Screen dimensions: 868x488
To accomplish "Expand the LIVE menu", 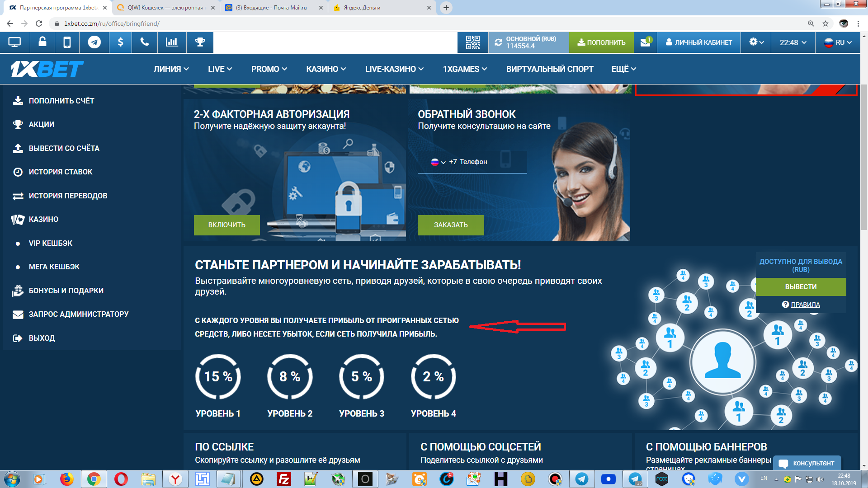I will (x=220, y=69).
